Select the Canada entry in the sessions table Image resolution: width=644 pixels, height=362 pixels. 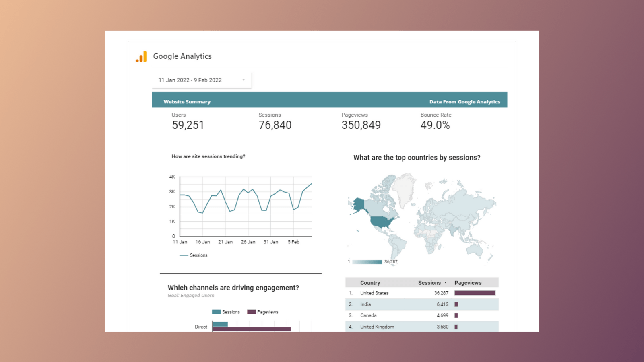(x=368, y=315)
